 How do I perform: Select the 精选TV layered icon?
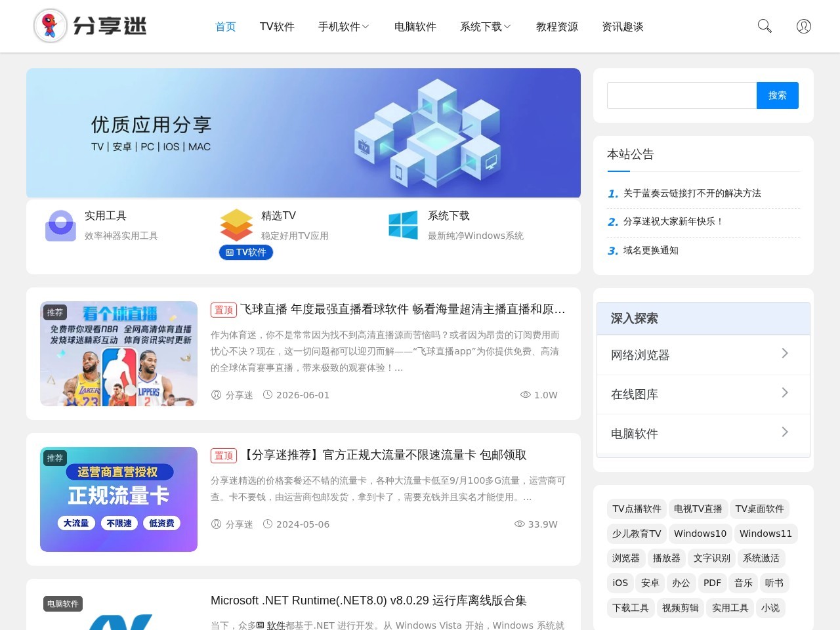(x=236, y=225)
